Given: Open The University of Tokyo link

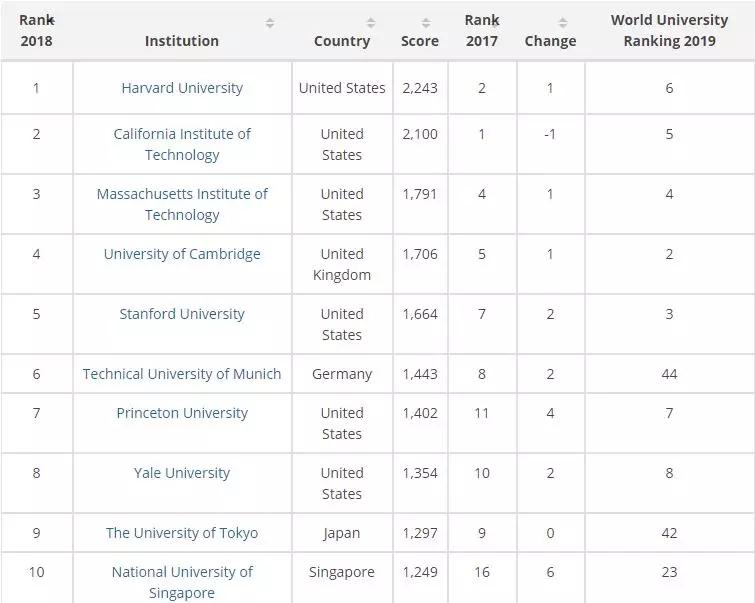Looking at the screenshot, I should tap(182, 533).
